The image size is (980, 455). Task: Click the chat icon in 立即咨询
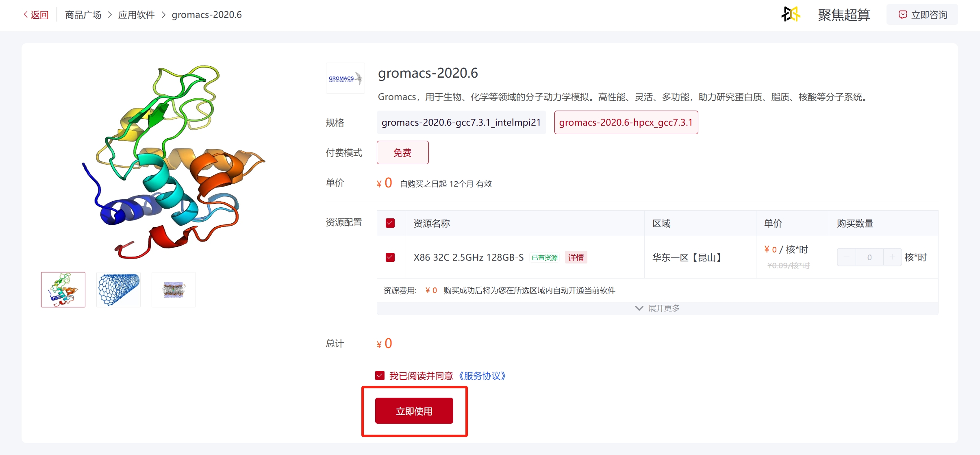[902, 15]
